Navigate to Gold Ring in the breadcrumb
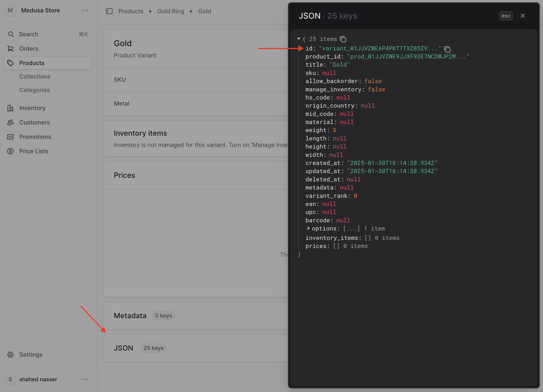 pos(171,11)
